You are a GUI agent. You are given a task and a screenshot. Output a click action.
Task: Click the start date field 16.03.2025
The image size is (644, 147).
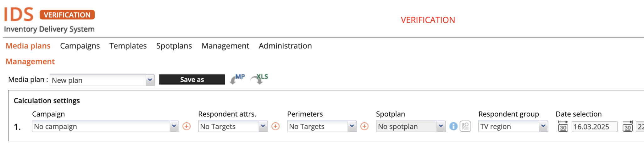(594, 127)
